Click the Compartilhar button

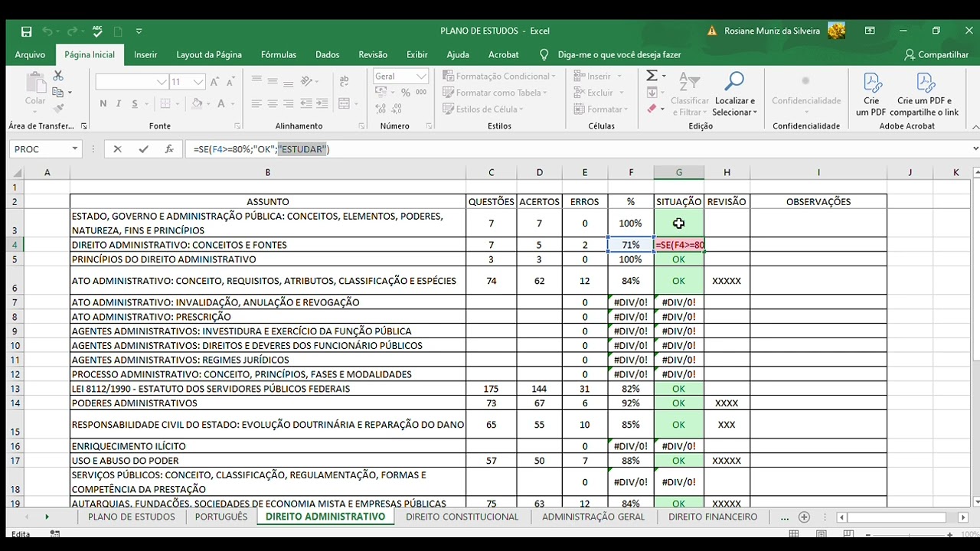tap(936, 54)
